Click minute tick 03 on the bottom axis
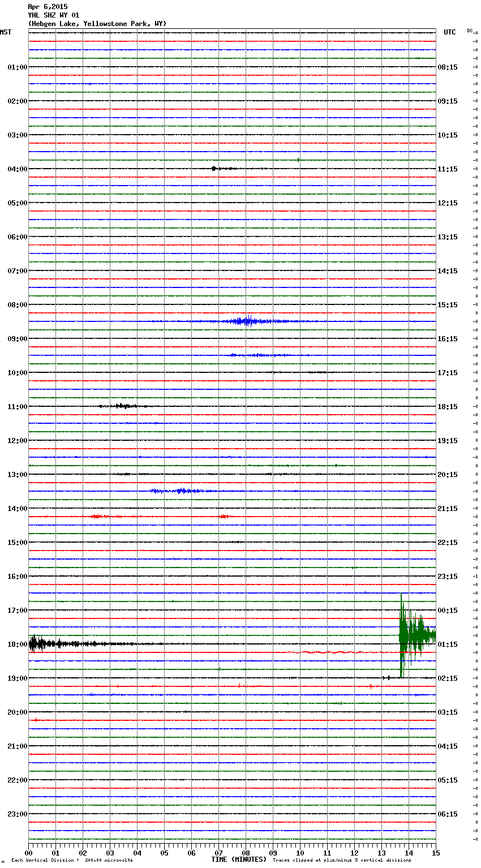This screenshot has width=481, height=868. (x=110, y=853)
